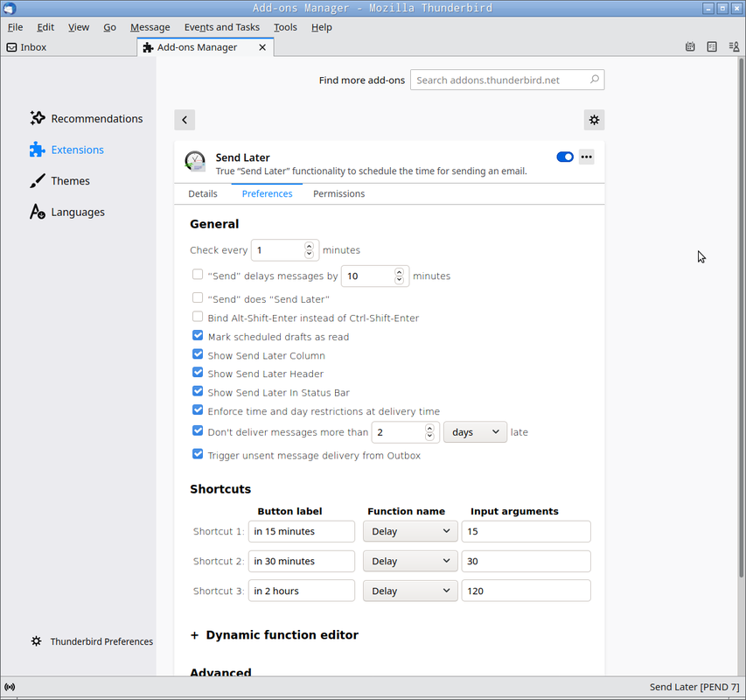Open the Languages sidebar icon
Viewport: 746px width, 700px height.
coord(37,212)
